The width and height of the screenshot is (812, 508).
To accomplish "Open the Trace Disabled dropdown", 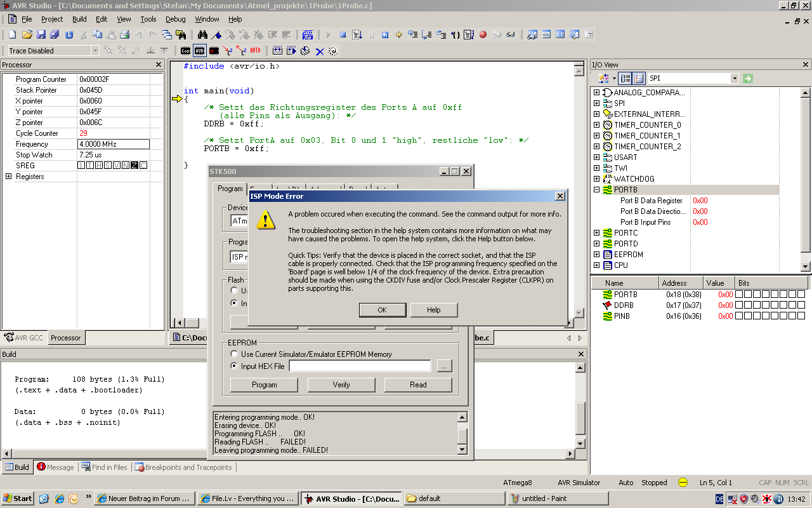I will coord(95,50).
